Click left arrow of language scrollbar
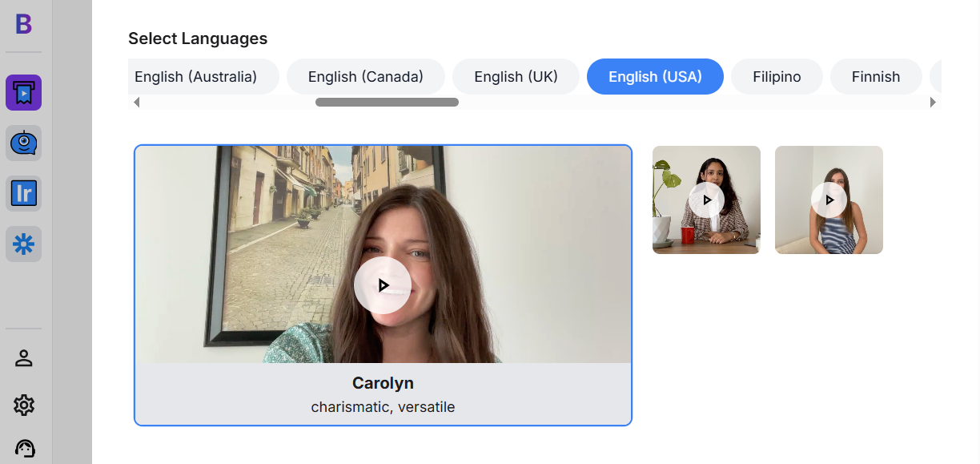Screen dimensions: 980x464 pos(136,103)
